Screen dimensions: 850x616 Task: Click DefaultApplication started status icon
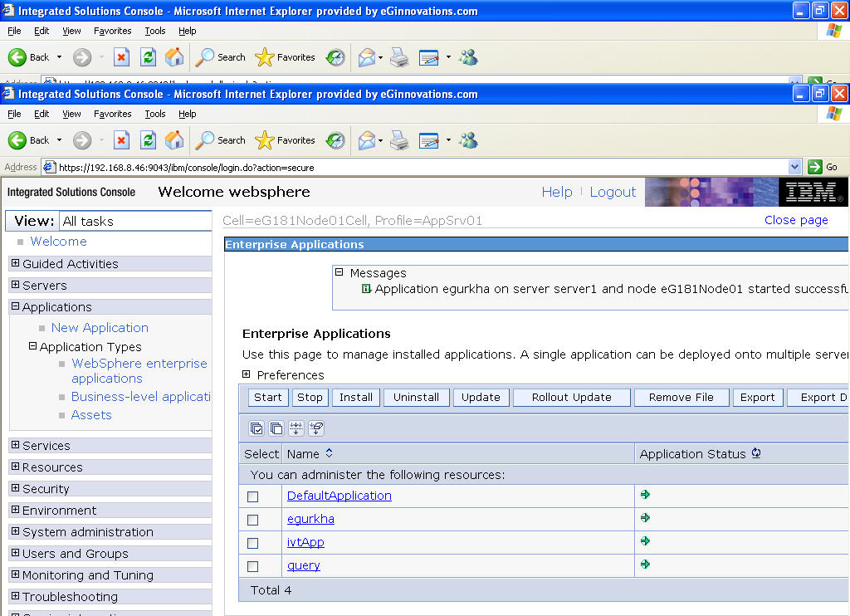pos(645,495)
